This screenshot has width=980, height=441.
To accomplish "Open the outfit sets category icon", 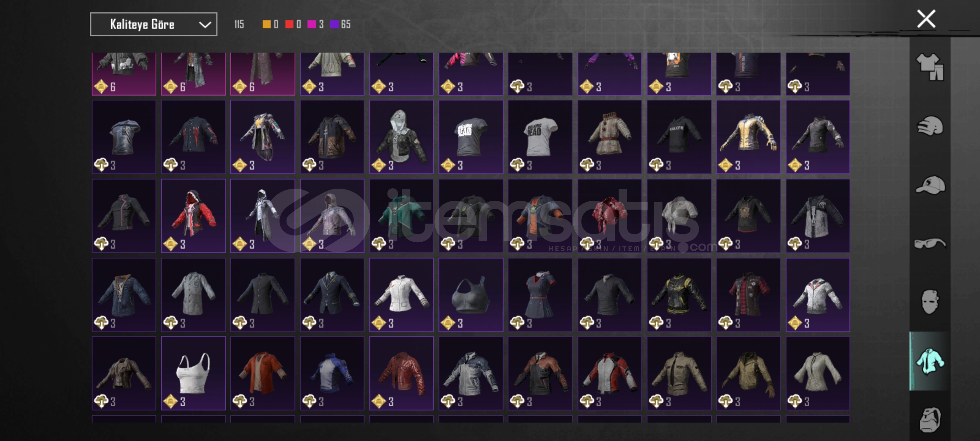I will click(x=930, y=67).
